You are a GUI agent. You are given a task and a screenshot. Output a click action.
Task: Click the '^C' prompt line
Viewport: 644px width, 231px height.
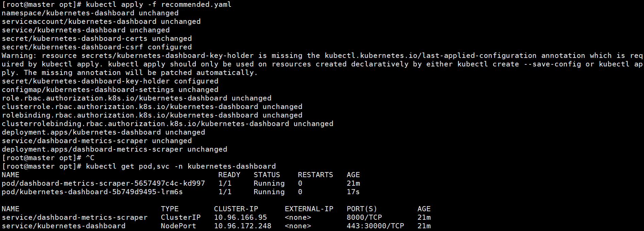(x=48, y=158)
